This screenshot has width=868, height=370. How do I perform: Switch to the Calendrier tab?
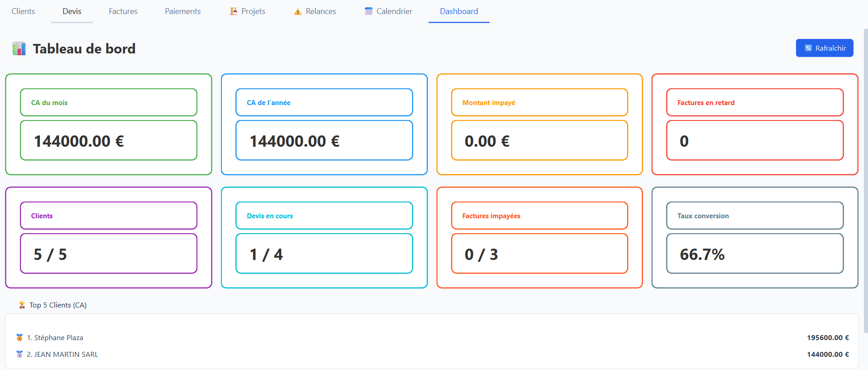pos(388,11)
